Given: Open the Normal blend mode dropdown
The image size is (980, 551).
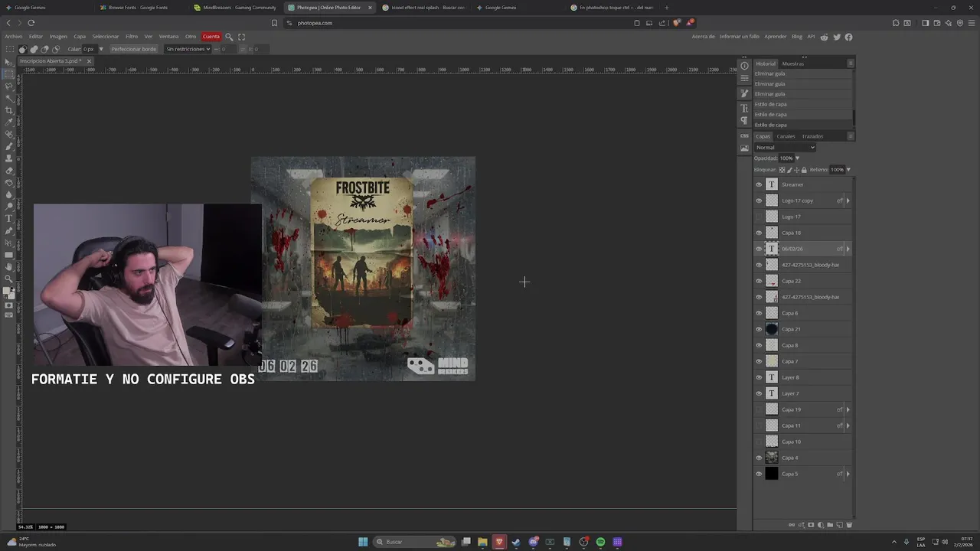Looking at the screenshot, I should (x=785, y=147).
